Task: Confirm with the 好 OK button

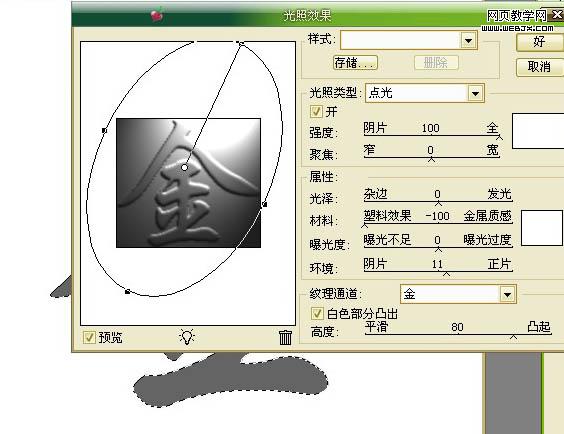Action: pyautogui.click(x=540, y=42)
